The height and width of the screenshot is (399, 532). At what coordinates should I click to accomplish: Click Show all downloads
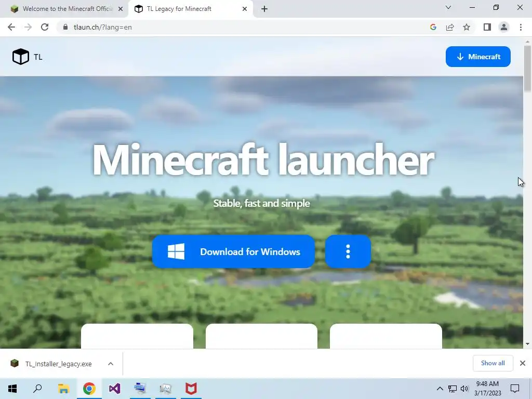493,363
